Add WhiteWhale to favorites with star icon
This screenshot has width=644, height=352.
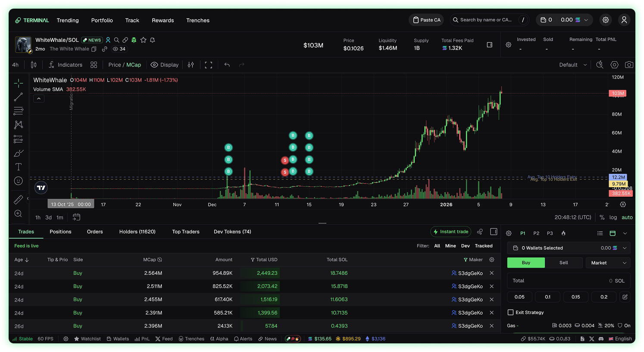coord(144,40)
